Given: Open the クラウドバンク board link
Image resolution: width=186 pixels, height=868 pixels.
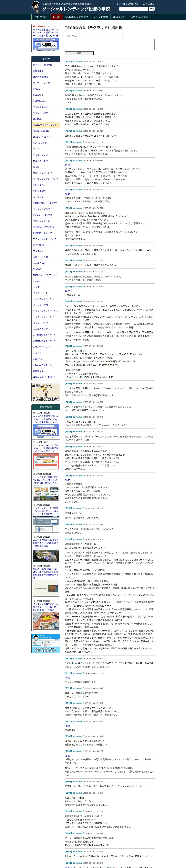Looking at the screenshot, I should coord(46,113).
